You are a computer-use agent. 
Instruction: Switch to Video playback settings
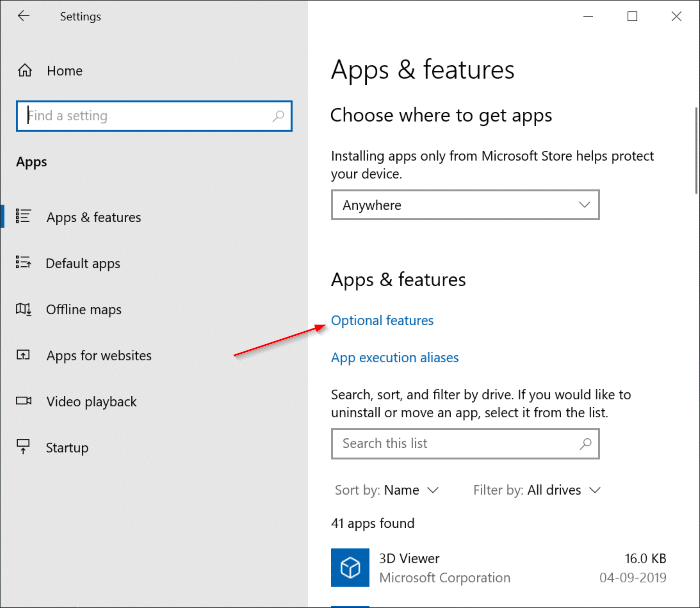click(x=92, y=402)
